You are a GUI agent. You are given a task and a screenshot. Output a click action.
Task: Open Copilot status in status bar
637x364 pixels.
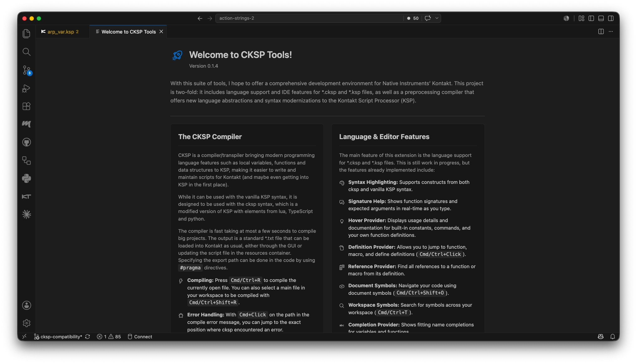(x=601, y=337)
